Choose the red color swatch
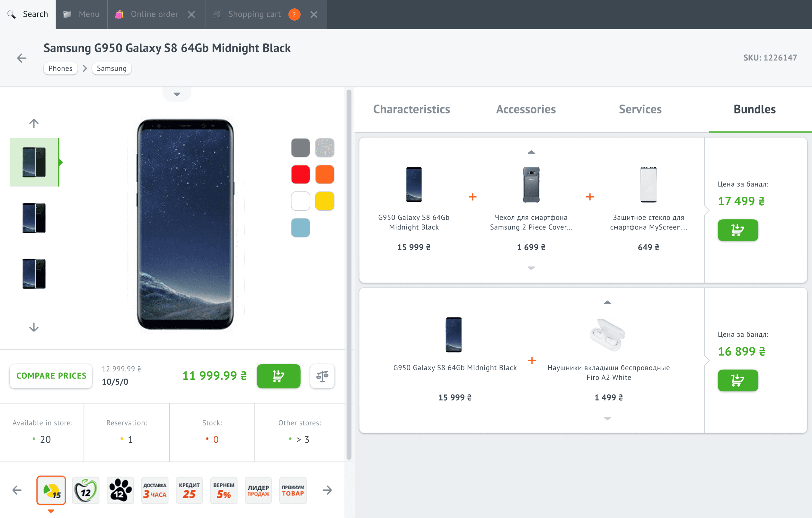 point(300,174)
